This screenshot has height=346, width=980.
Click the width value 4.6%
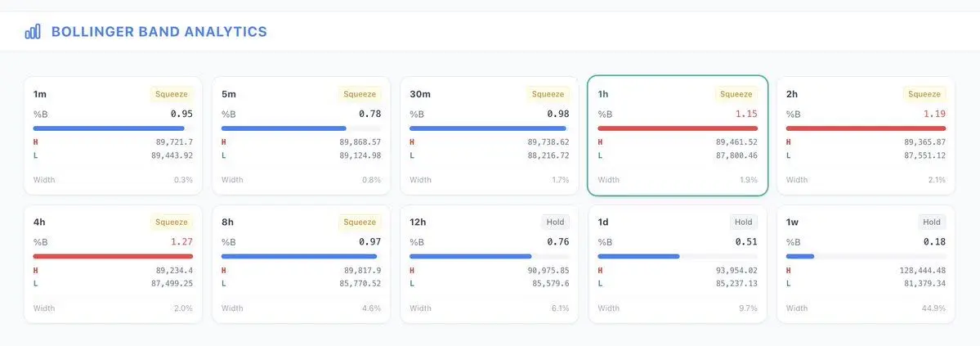(371, 308)
